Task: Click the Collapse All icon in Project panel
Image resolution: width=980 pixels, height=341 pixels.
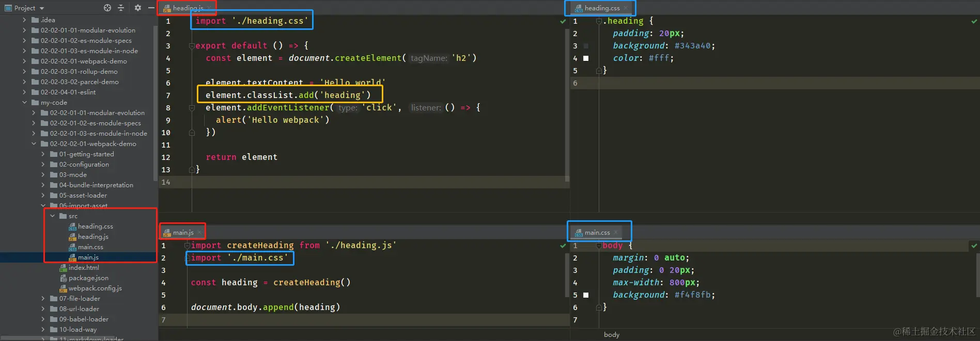Action: pos(121,8)
